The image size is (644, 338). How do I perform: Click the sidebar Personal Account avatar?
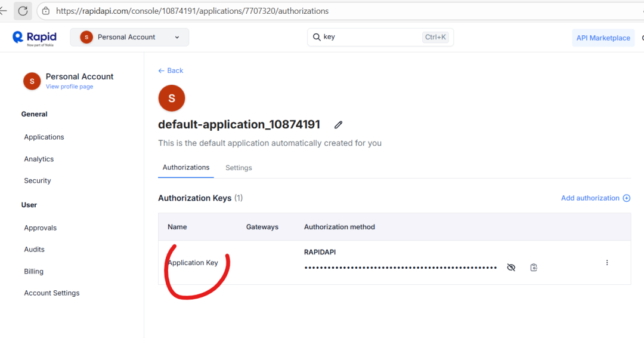click(32, 81)
